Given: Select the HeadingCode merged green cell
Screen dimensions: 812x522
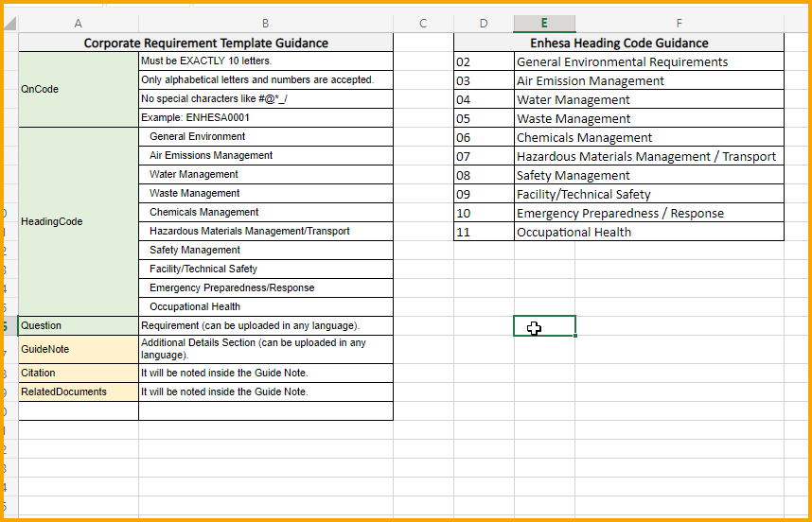Looking at the screenshot, I should (x=79, y=221).
